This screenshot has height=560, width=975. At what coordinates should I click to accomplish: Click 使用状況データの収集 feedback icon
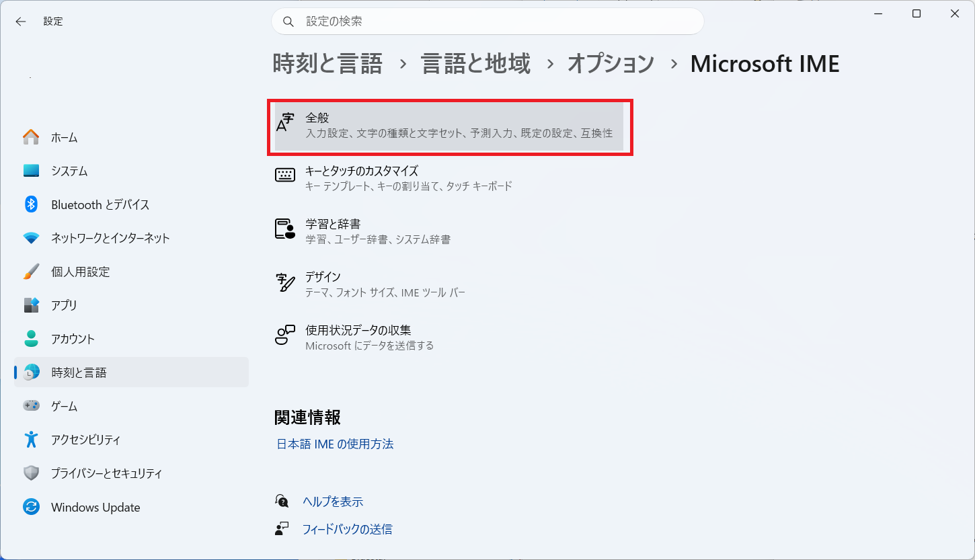pos(285,335)
